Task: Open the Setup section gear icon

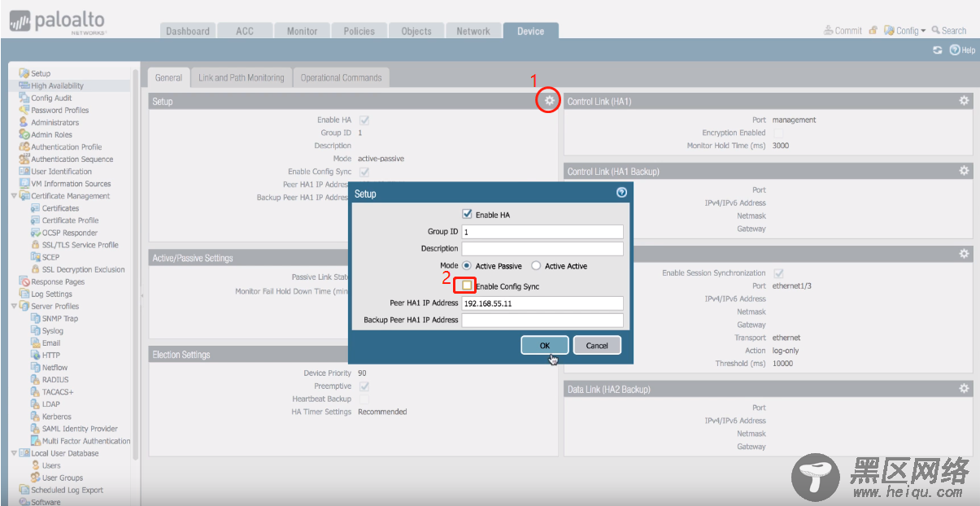Action: click(550, 100)
